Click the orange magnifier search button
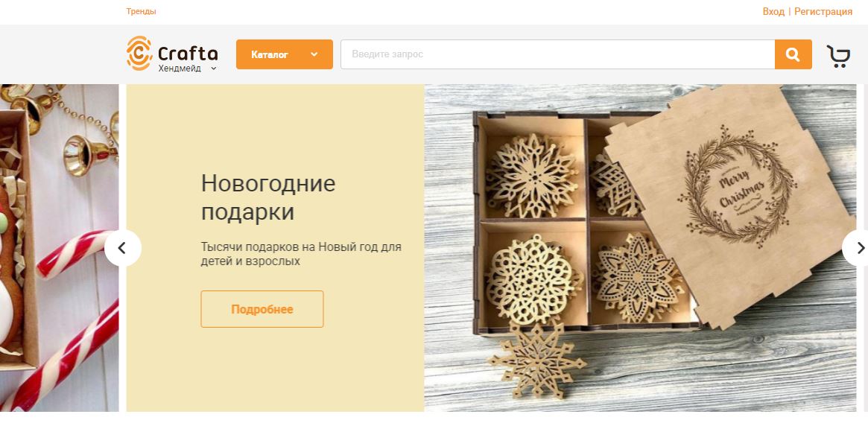The width and height of the screenshot is (868, 423). coord(793,54)
